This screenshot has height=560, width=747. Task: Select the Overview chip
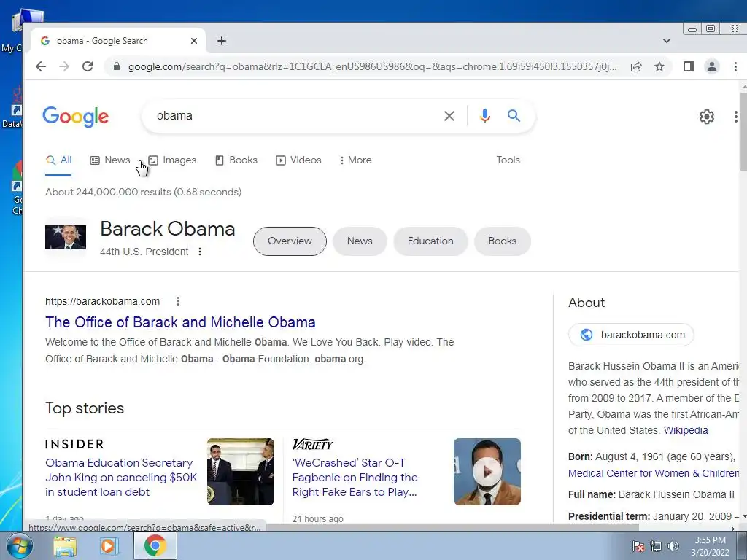tap(290, 241)
